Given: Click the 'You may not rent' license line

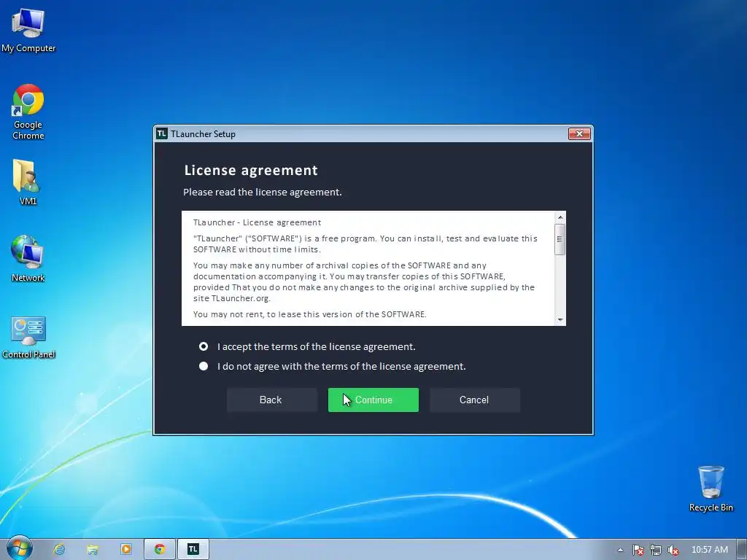Looking at the screenshot, I should click(x=309, y=314).
